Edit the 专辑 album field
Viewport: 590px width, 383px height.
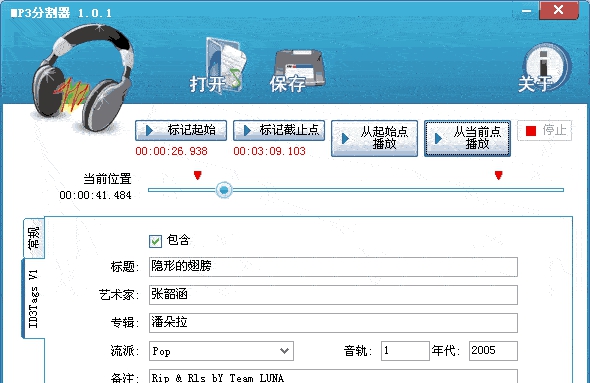pyautogui.click(x=333, y=323)
